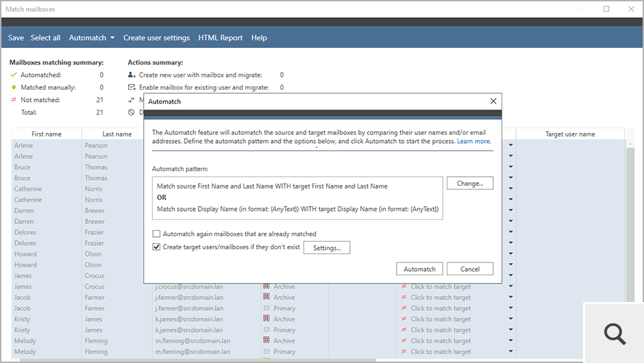Image resolution: width=644 pixels, height=363 pixels.
Task: Click the green Automatched checkmark icon
Action: tap(13, 75)
